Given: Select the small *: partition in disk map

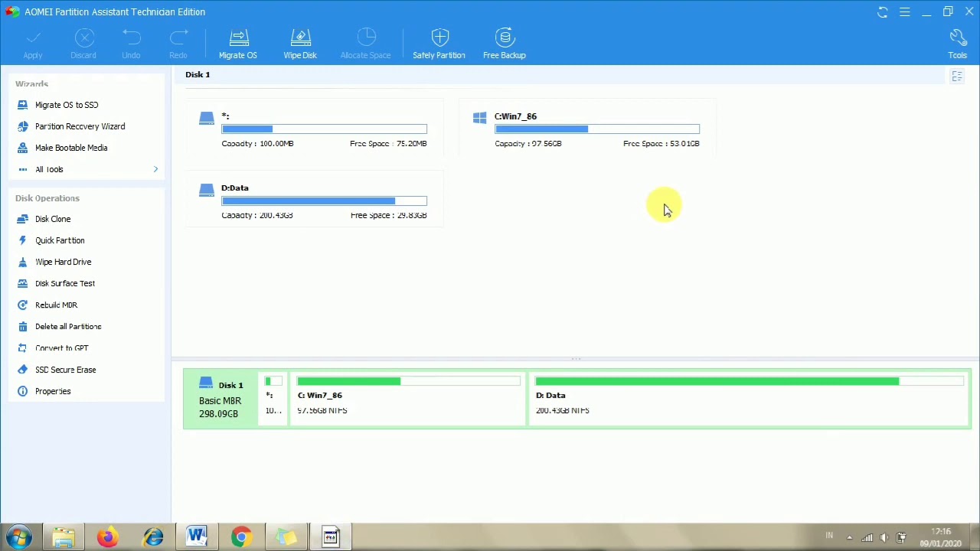Looking at the screenshot, I should [x=273, y=399].
